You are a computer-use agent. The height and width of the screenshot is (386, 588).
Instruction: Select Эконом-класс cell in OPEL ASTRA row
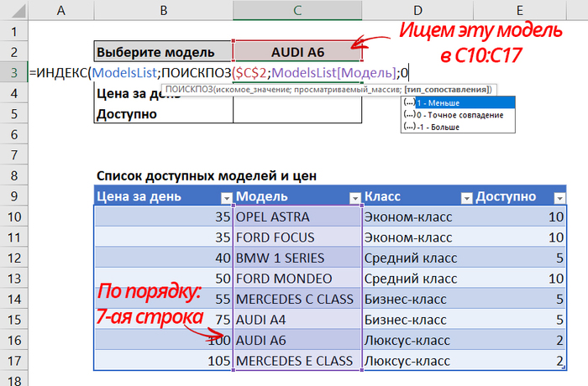[x=417, y=216]
